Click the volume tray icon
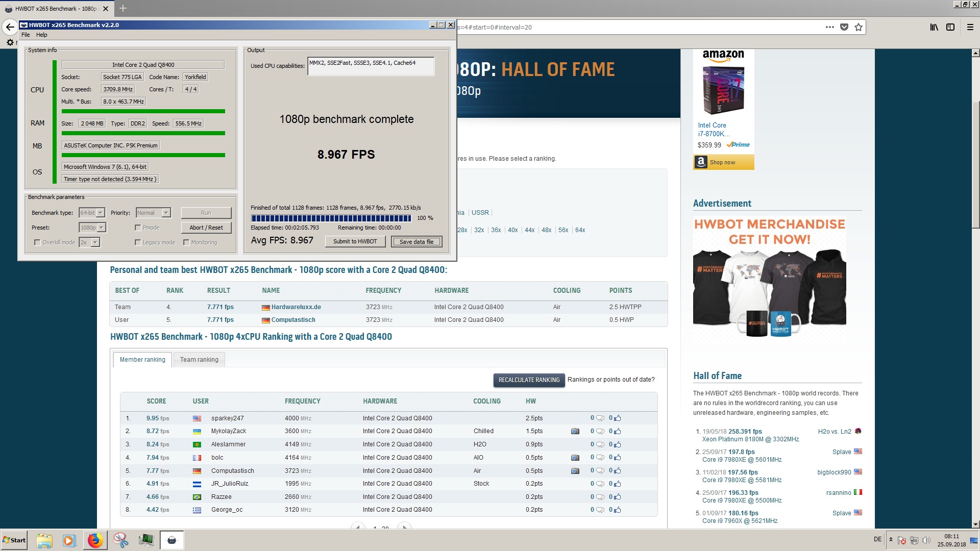Viewport: 980px width, 551px height. [926, 540]
